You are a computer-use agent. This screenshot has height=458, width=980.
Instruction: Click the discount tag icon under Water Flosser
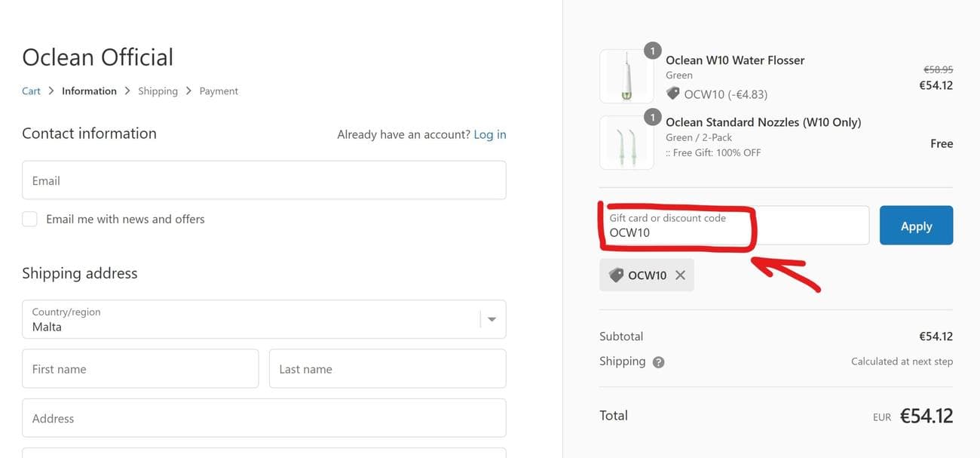[x=672, y=94]
